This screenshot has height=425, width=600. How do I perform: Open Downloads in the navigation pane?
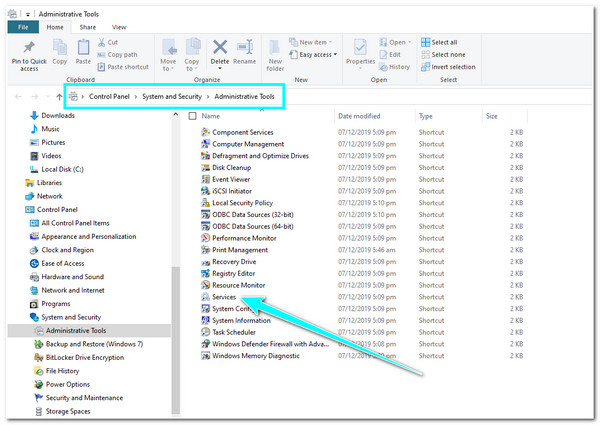(x=58, y=116)
